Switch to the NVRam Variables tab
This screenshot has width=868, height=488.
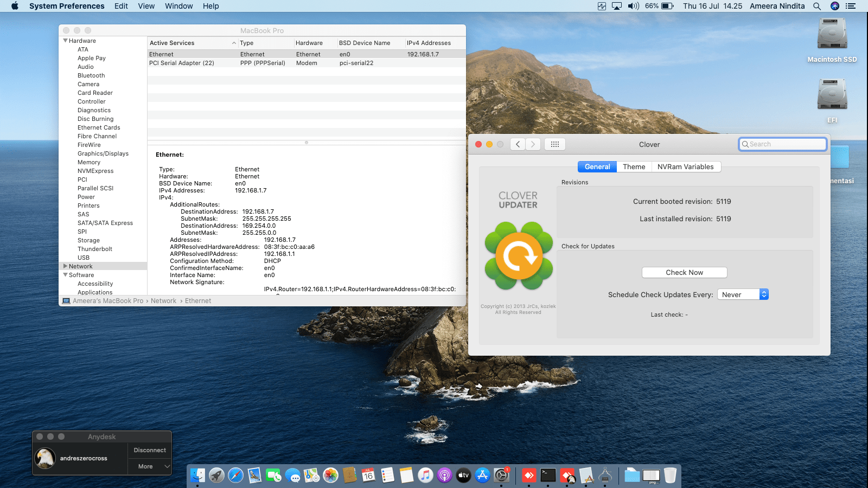(685, 167)
